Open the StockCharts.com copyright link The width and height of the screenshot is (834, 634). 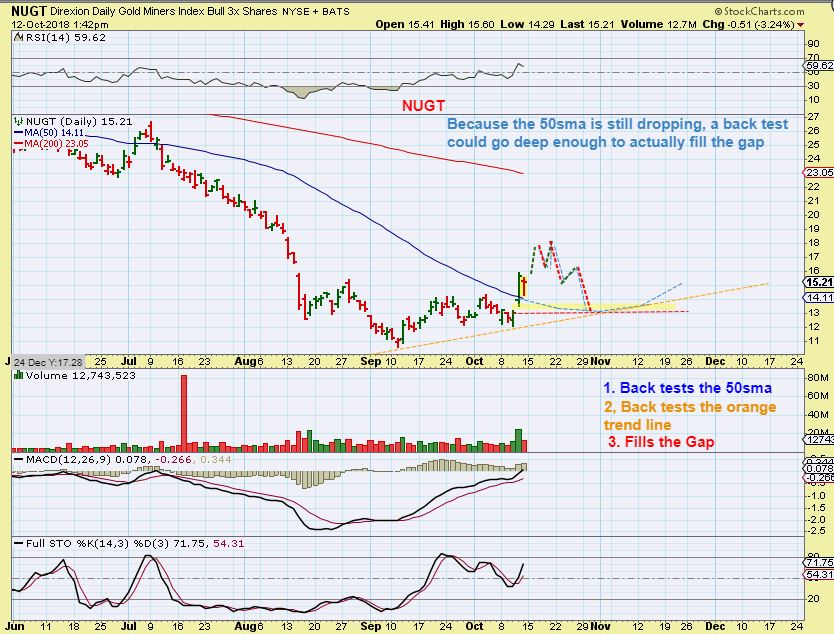click(x=760, y=11)
